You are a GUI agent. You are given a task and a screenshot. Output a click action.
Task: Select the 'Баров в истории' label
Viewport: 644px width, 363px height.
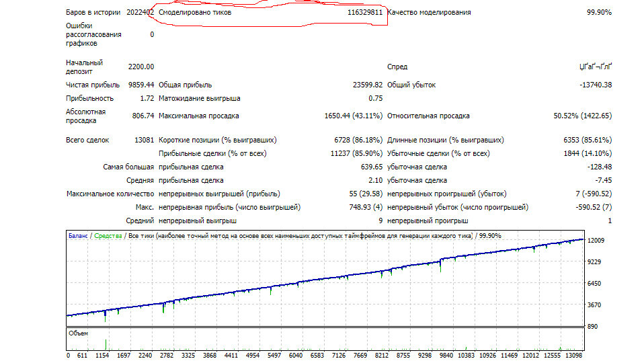(93, 12)
